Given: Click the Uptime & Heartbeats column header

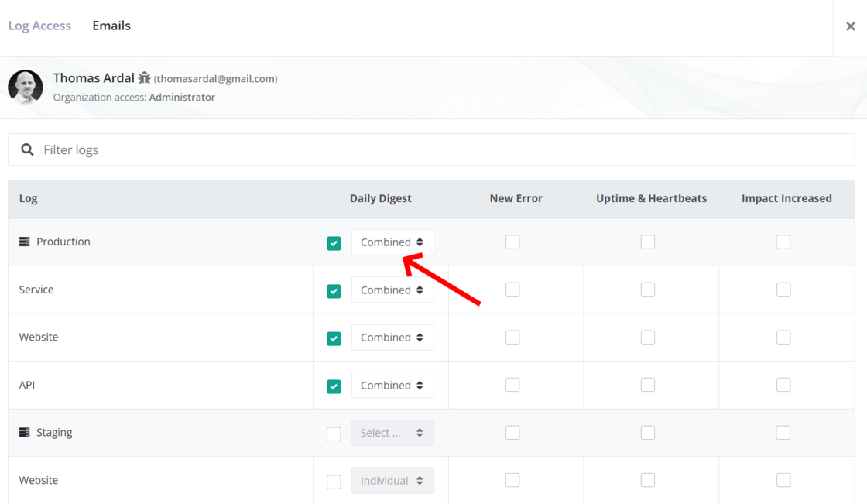Looking at the screenshot, I should [x=651, y=198].
